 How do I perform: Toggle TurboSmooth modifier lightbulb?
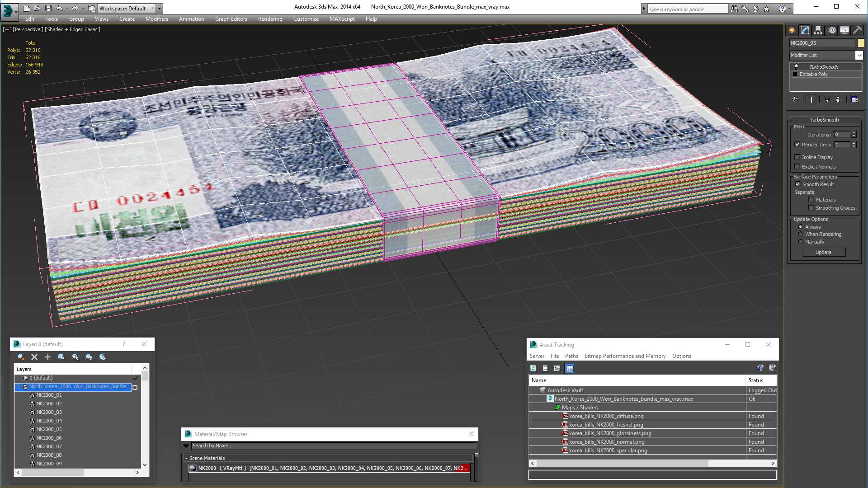pos(796,66)
